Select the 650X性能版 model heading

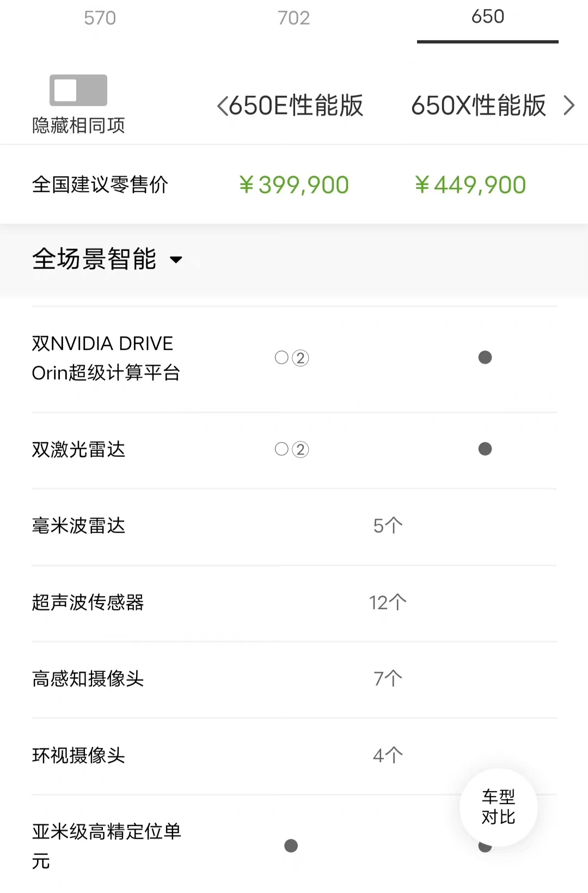[x=478, y=106]
